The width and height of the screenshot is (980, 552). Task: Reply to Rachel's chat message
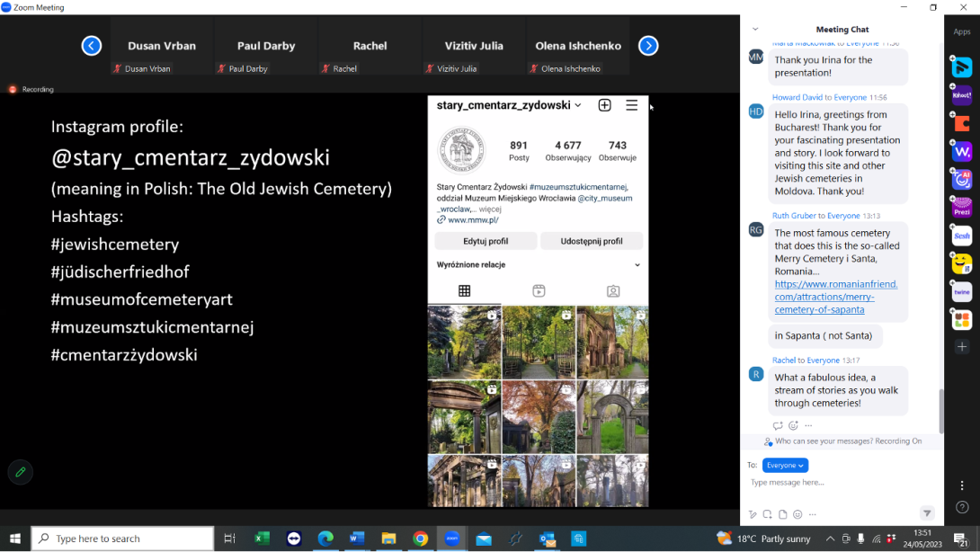(778, 426)
